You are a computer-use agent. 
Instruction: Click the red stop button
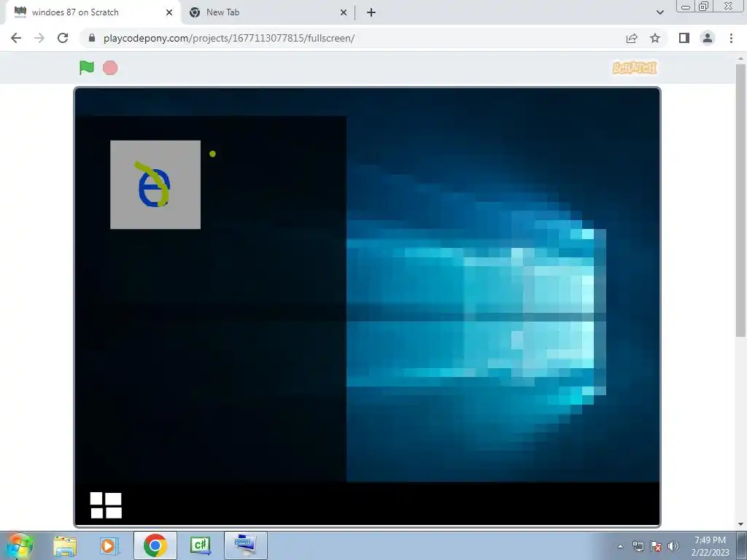110,68
